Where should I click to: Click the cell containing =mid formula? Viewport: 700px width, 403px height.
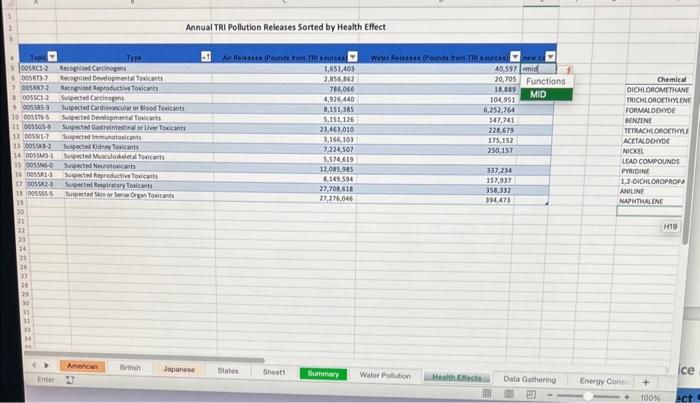538,69
